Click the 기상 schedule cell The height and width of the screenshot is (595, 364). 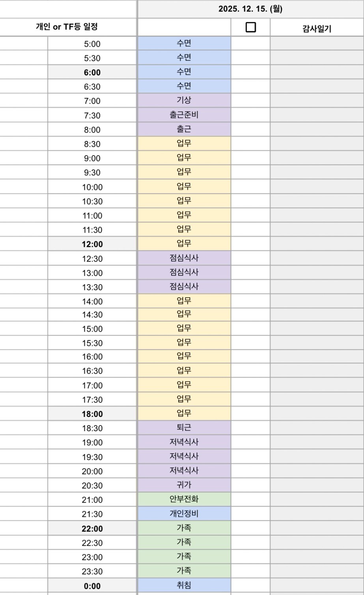[x=184, y=100]
